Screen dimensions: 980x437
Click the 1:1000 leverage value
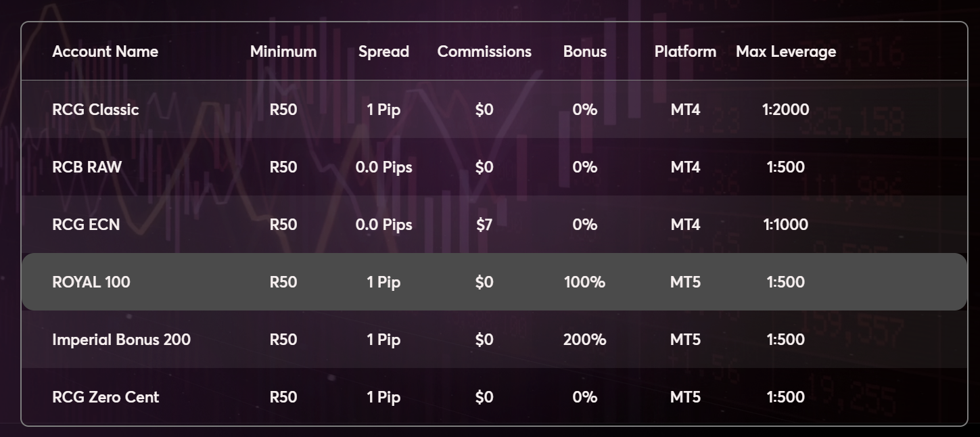click(786, 225)
